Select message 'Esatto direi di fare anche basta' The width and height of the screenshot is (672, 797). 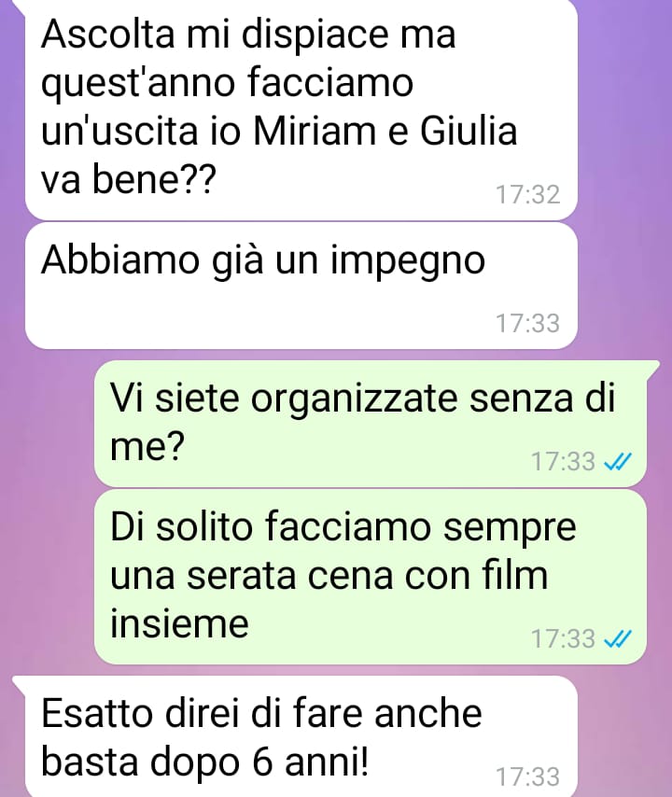(x=301, y=736)
